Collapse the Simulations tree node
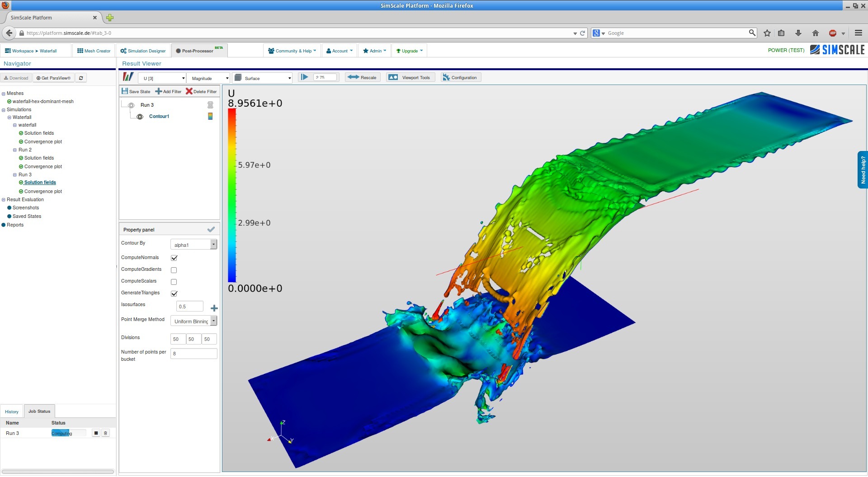The height and width of the screenshot is (477, 868). tap(4, 109)
